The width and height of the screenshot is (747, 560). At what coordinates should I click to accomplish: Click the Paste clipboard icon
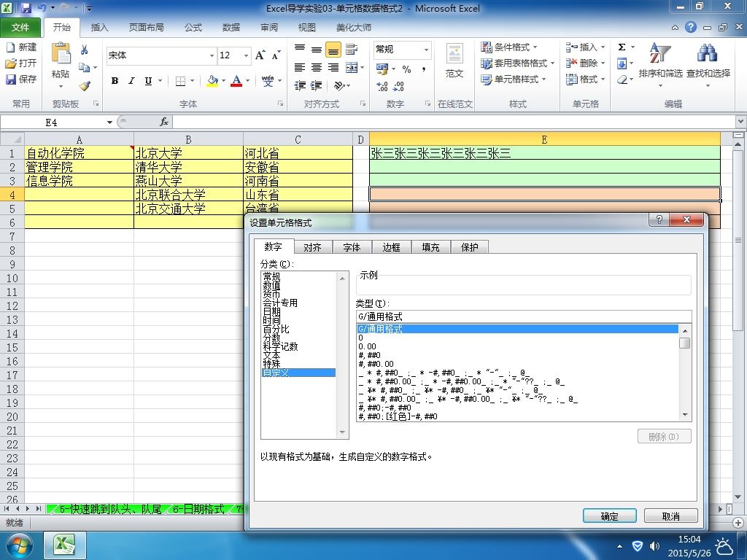click(61, 53)
